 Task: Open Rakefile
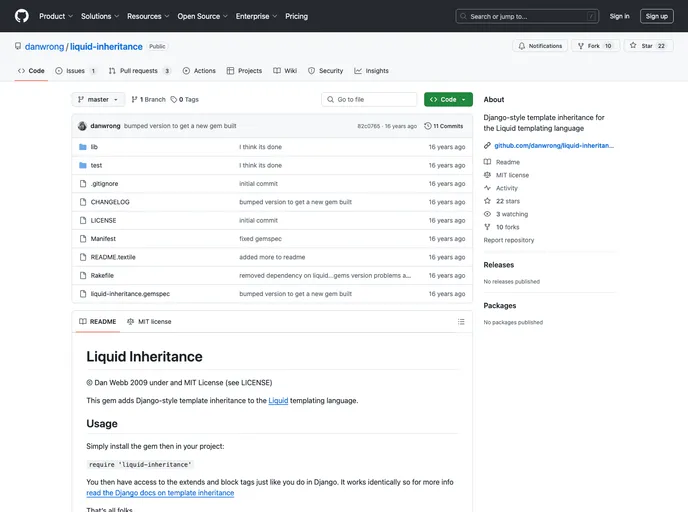click(102, 276)
